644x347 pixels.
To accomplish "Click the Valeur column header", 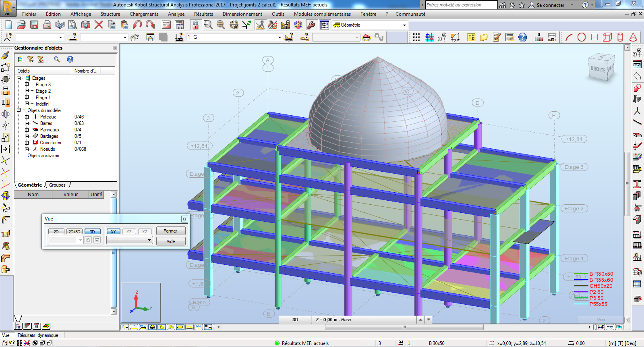I will 70,195.
